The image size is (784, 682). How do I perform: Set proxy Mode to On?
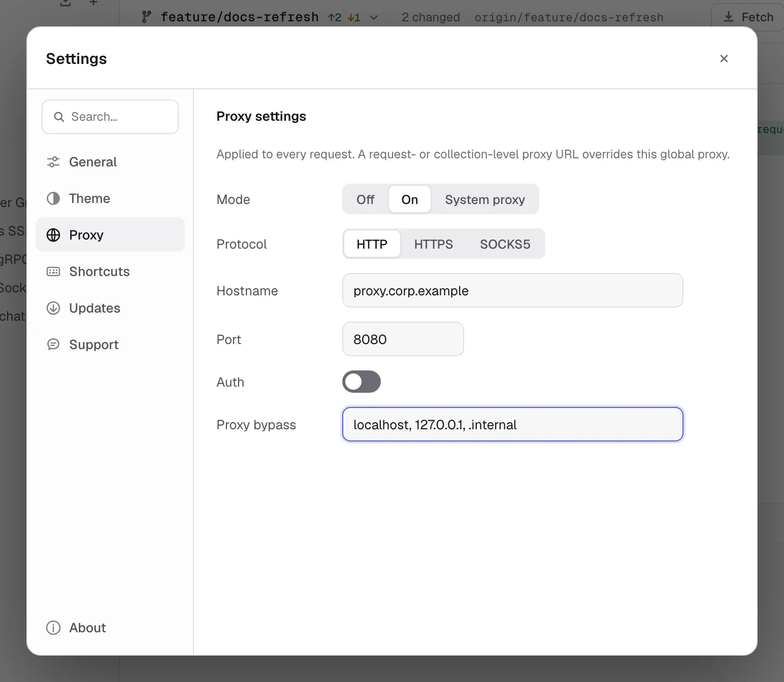(410, 199)
